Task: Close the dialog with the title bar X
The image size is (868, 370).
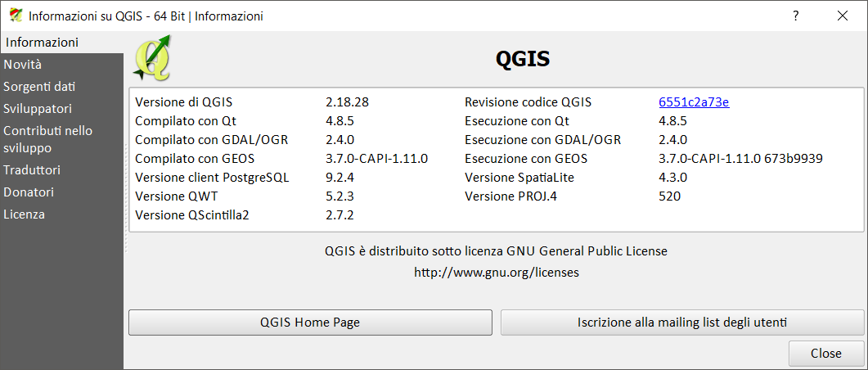Action: click(x=843, y=16)
